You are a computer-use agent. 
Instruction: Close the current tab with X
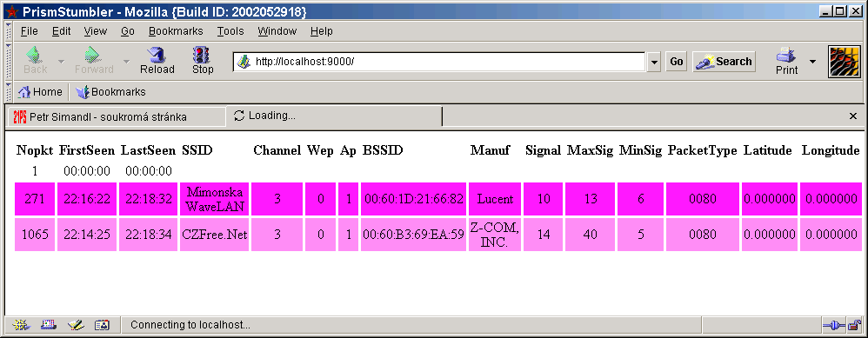pyautogui.click(x=852, y=116)
